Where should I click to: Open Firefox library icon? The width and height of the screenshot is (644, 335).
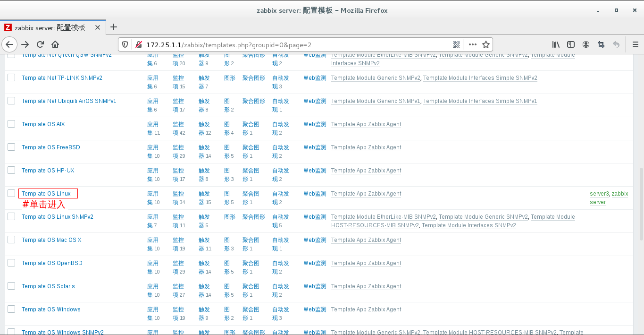coord(556,44)
